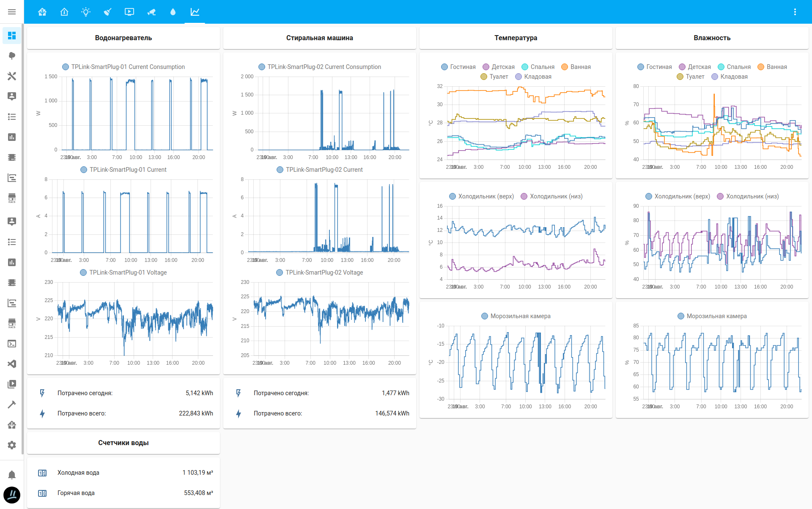This screenshot has height=509, width=812.
Task: Toggle Ванная series in Температура chart
Action: (576, 67)
